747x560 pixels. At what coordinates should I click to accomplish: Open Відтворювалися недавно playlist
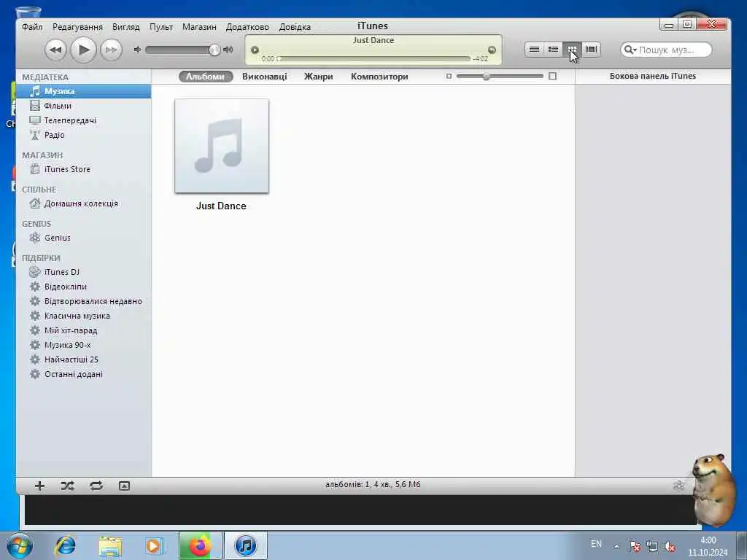click(84, 301)
